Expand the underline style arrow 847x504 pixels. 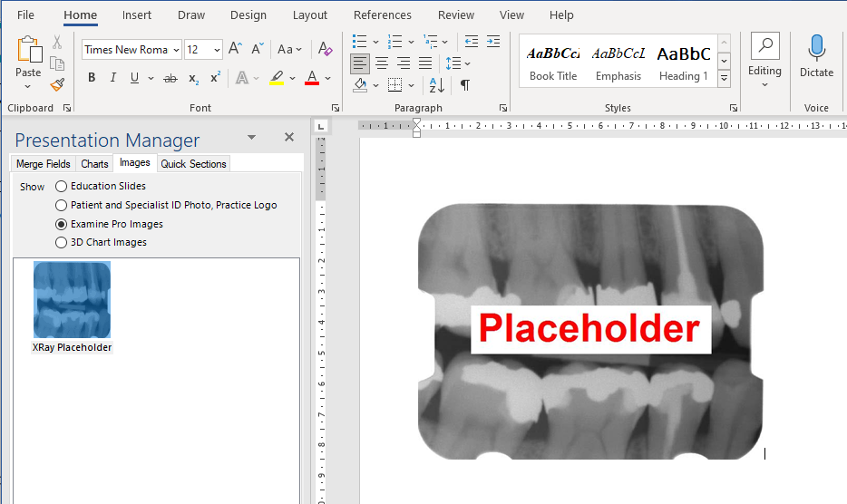tap(151, 78)
